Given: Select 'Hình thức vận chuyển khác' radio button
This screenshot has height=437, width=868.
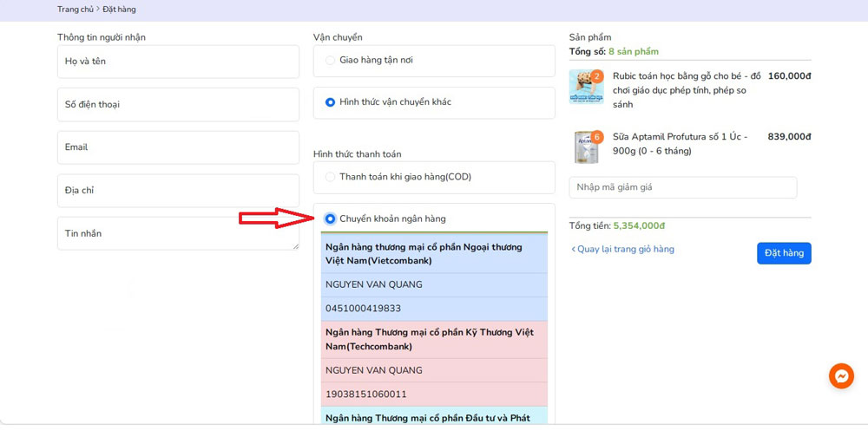Looking at the screenshot, I should (x=330, y=102).
